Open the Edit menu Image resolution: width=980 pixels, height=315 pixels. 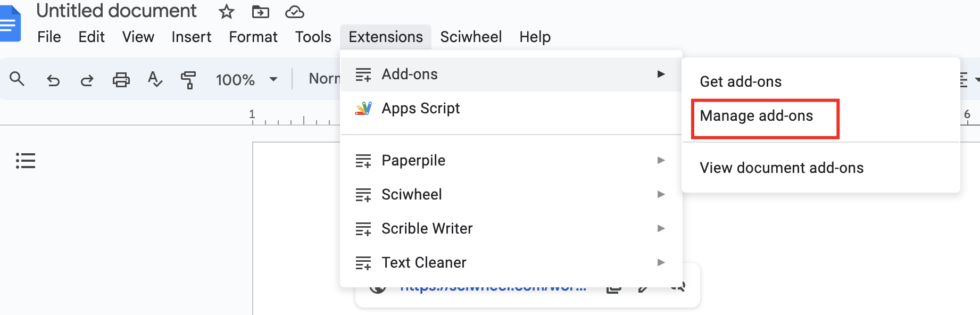click(92, 37)
